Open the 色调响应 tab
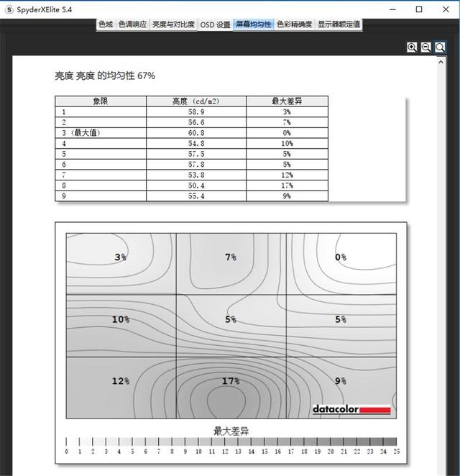 [132, 24]
